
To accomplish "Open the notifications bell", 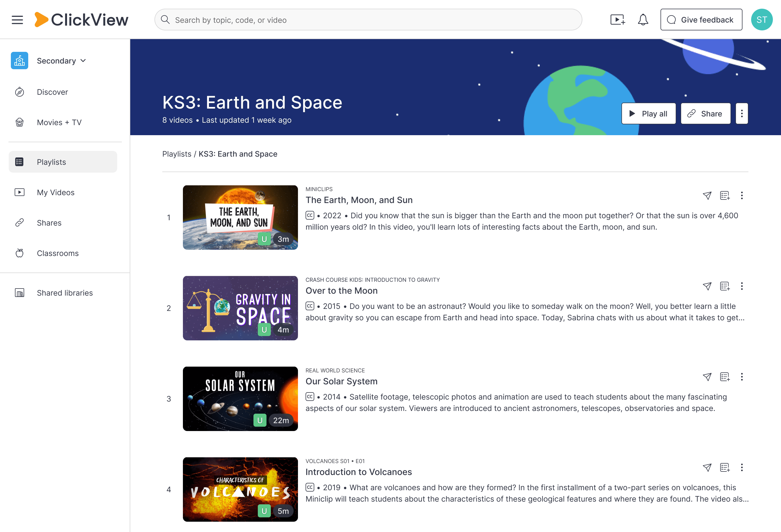I will click(643, 20).
